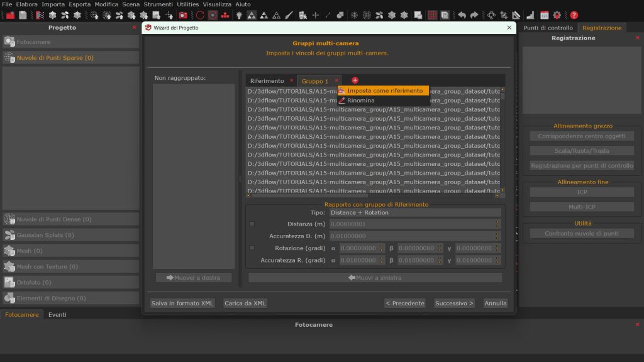
Task: Select the crop tool icon
Action: coord(504,16)
